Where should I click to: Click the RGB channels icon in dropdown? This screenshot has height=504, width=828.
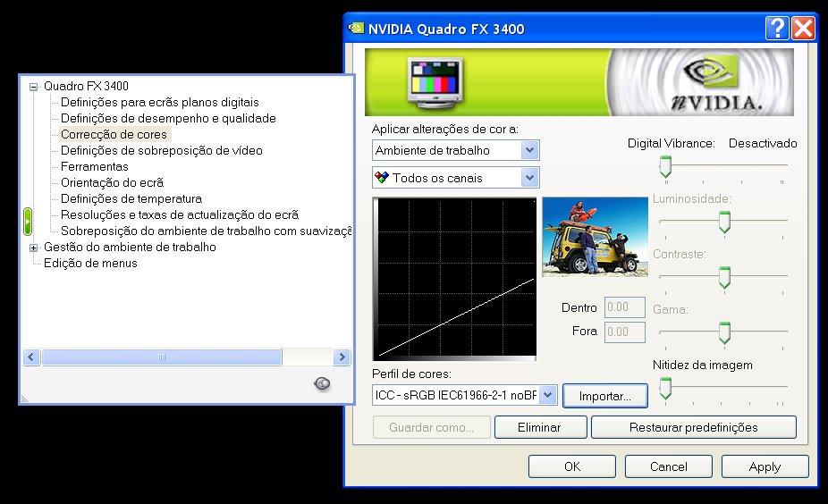pos(381,177)
